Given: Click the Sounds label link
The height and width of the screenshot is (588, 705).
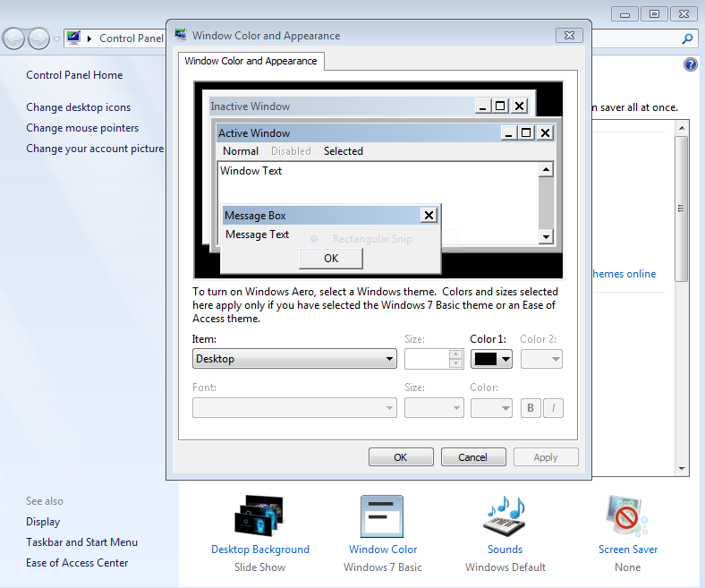Looking at the screenshot, I should pyautogui.click(x=505, y=550).
